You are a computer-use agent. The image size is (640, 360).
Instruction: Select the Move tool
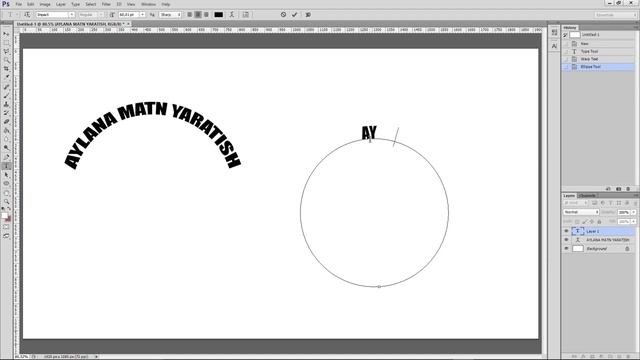(6, 34)
